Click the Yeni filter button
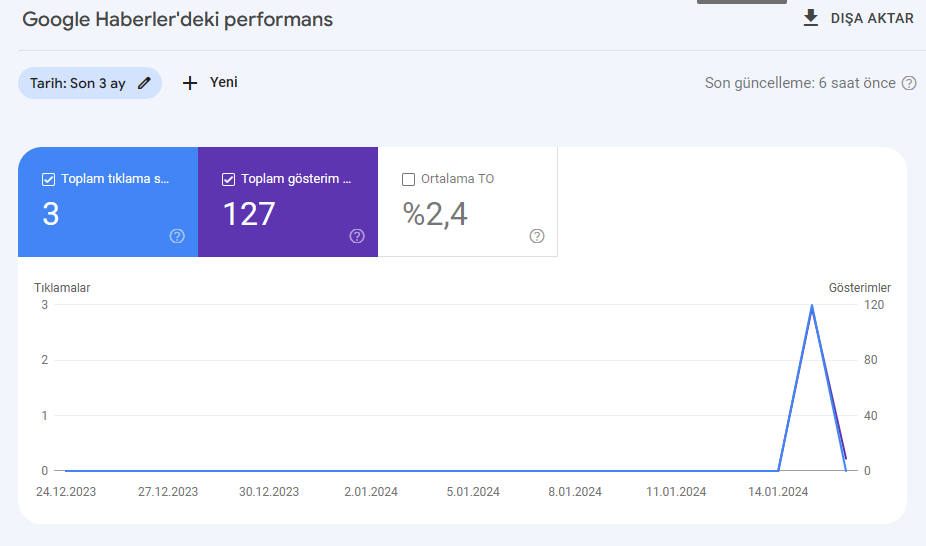The image size is (926, 546). tap(210, 83)
